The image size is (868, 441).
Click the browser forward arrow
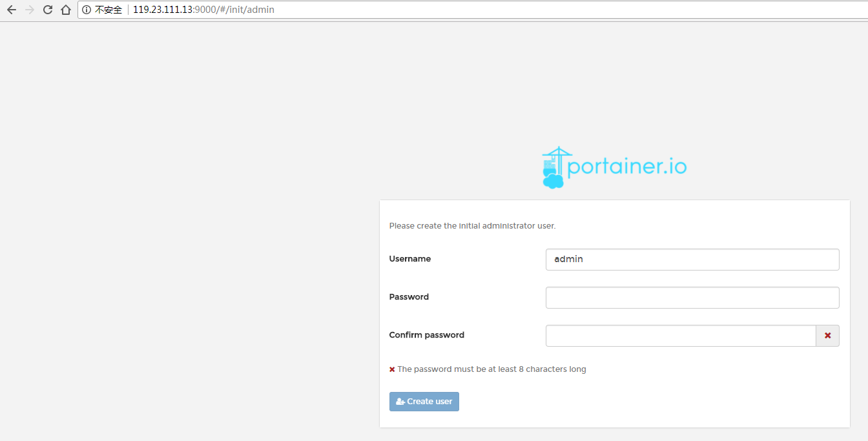click(x=29, y=10)
